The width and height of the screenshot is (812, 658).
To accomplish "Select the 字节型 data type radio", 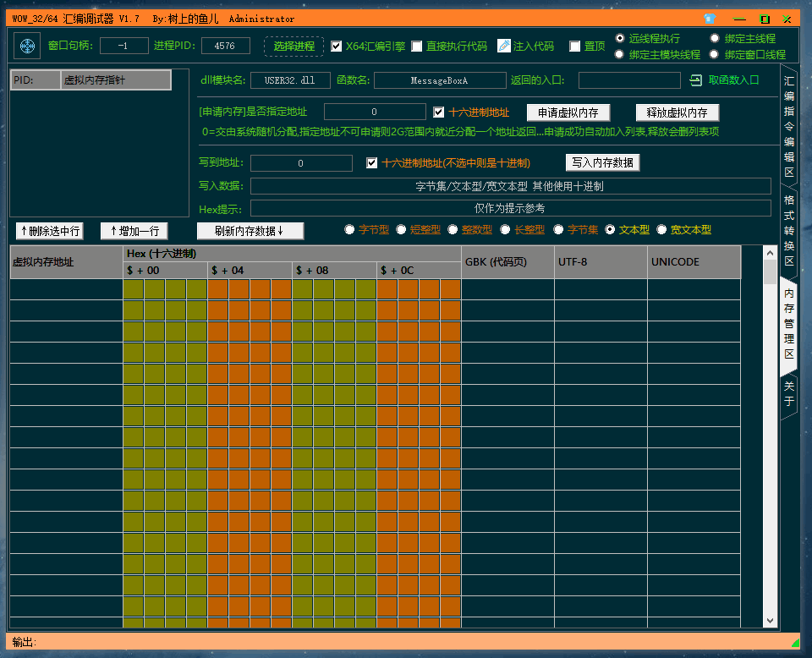I will click(349, 229).
